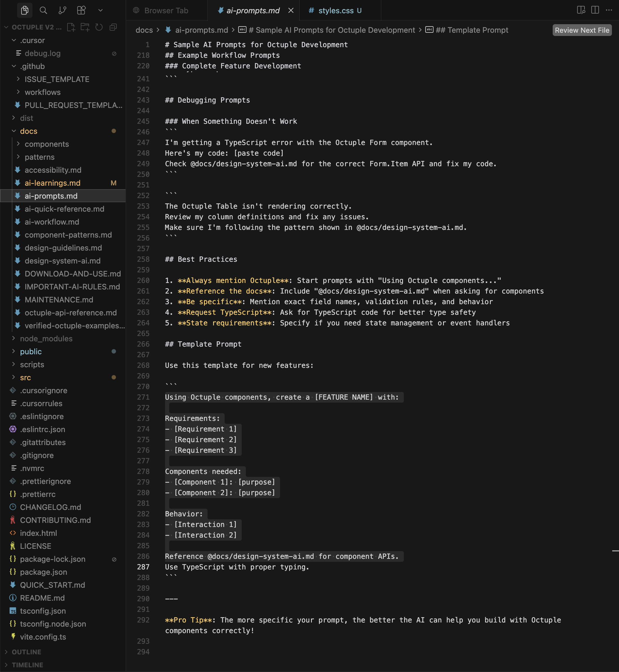This screenshot has width=619, height=672.
Task: Open the editor more actions ellipsis
Action: coord(609,10)
